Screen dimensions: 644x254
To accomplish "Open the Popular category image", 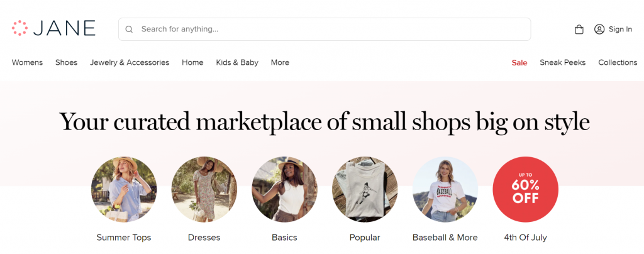I will (x=365, y=189).
